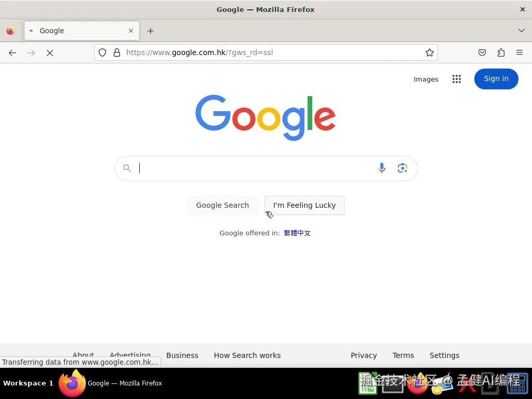The image size is (532, 399).
Task: Click the magnifier icon in search box
Action: pyautogui.click(x=127, y=168)
